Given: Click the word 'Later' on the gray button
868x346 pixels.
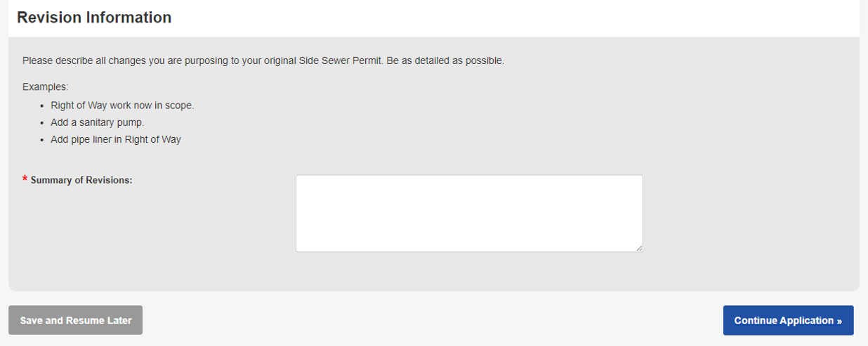Looking at the screenshot, I should pos(118,320).
